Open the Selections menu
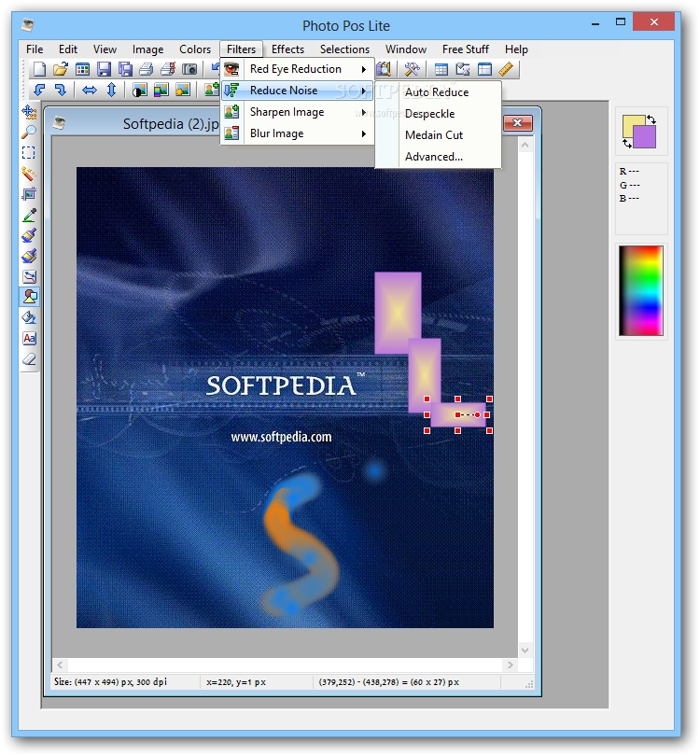 click(x=344, y=49)
